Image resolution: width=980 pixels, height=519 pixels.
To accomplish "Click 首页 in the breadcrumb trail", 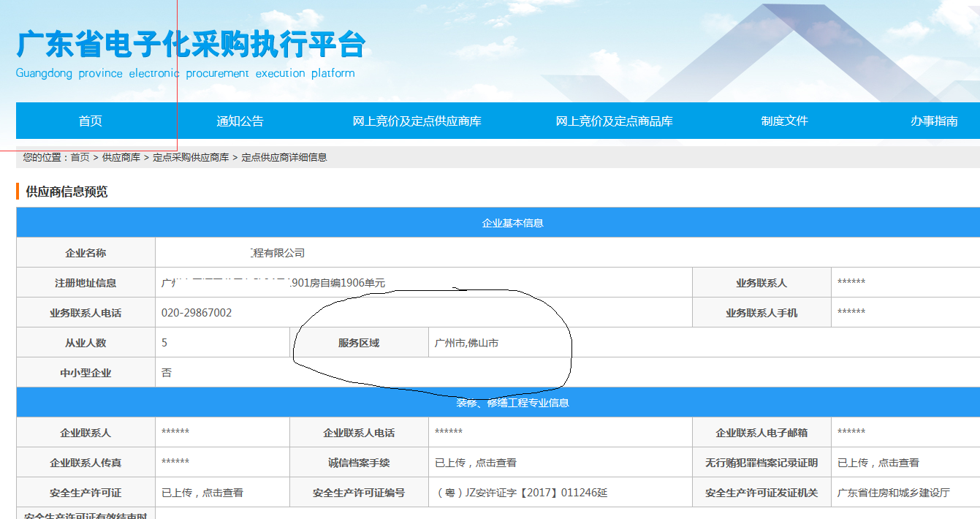I will [x=77, y=156].
